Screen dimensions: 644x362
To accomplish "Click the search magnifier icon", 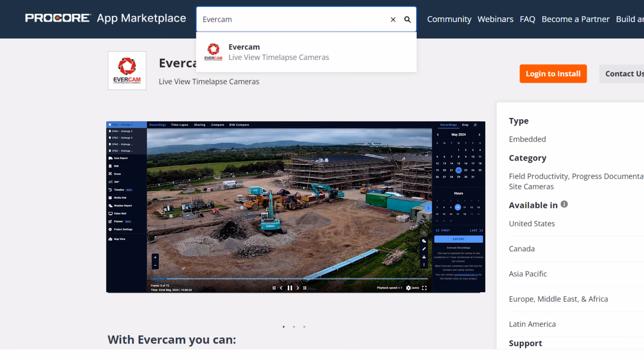I will [x=407, y=19].
